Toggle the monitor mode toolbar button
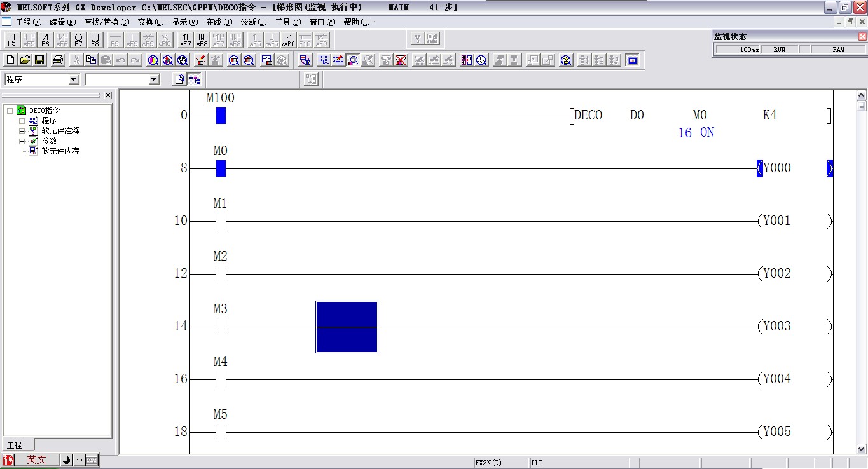The width and height of the screenshot is (868, 469). pos(353,60)
